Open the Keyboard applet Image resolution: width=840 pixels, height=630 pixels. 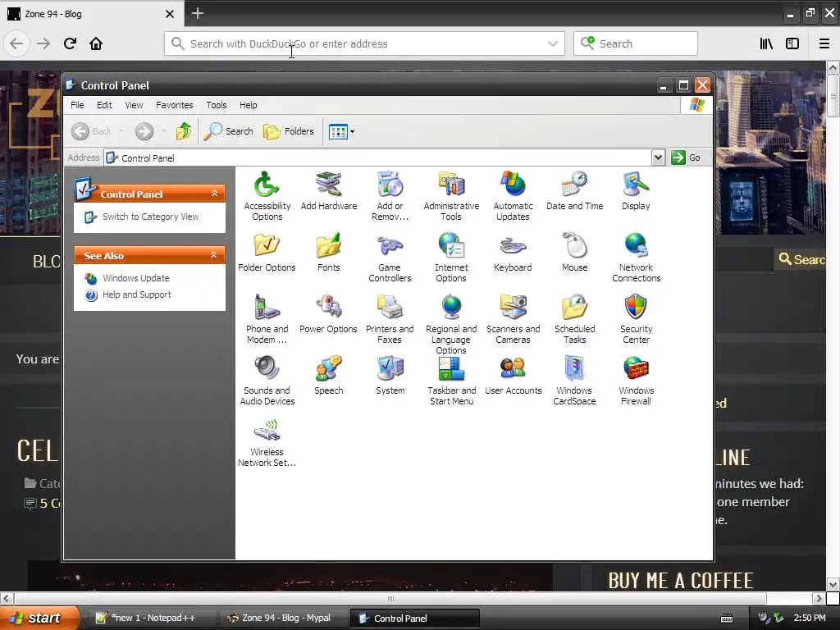pos(513,253)
